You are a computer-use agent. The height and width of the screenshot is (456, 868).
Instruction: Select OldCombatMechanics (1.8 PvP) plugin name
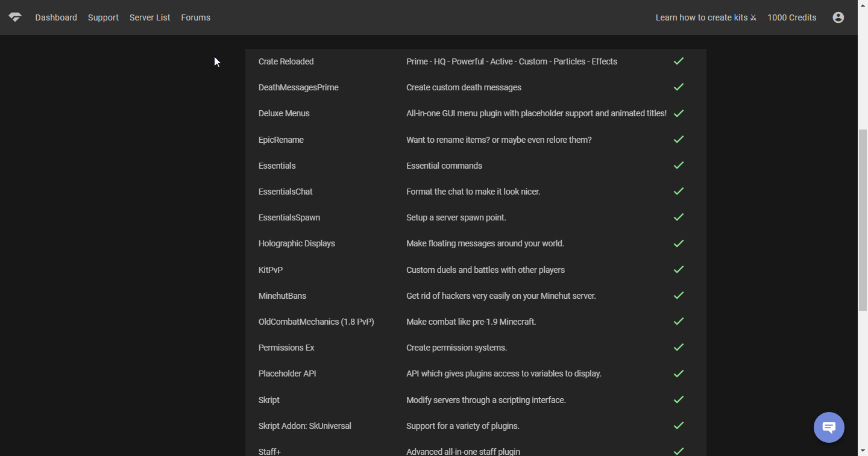[x=316, y=322]
